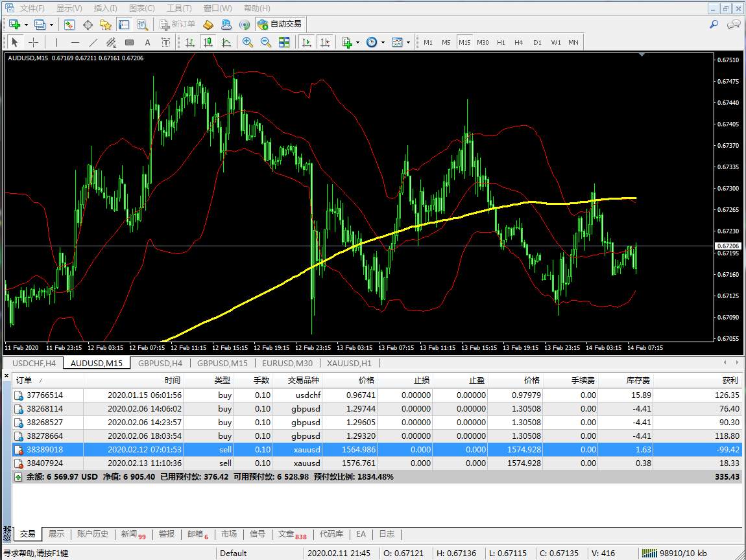Screen dimensions: 746x560
Task: Open the 插入(I) menu
Action: click(x=105, y=8)
